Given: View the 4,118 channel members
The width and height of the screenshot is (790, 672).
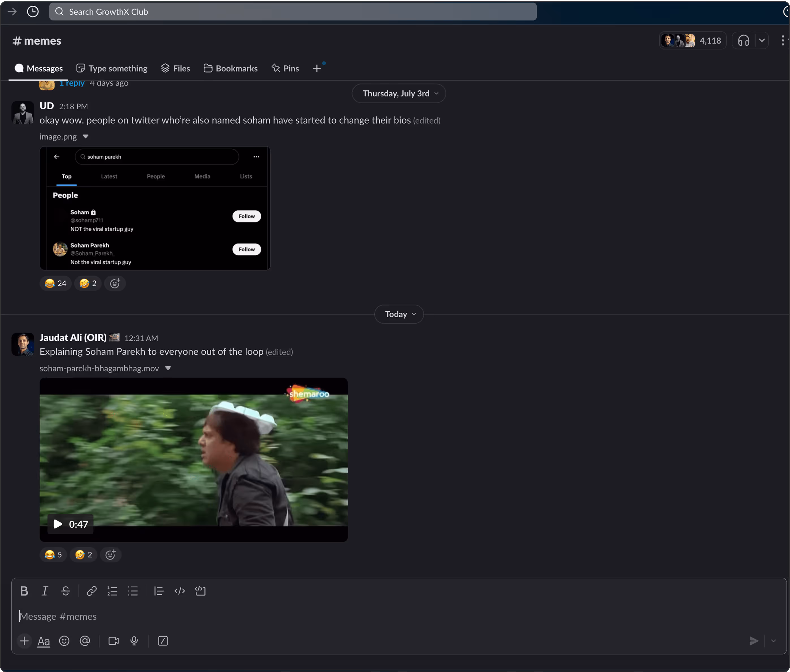Looking at the screenshot, I should [x=692, y=40].
